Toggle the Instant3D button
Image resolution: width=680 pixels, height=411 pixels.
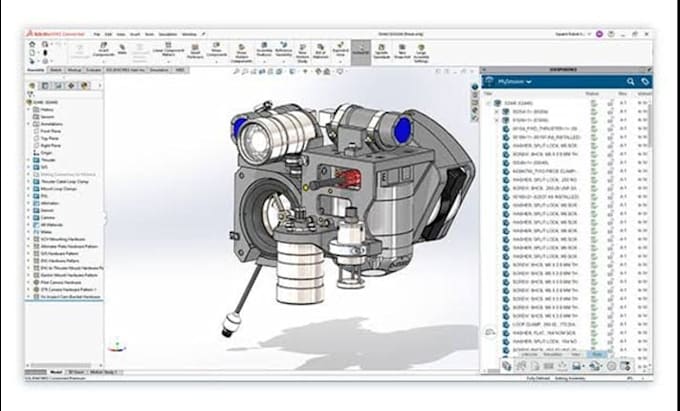tap(361, 52)
